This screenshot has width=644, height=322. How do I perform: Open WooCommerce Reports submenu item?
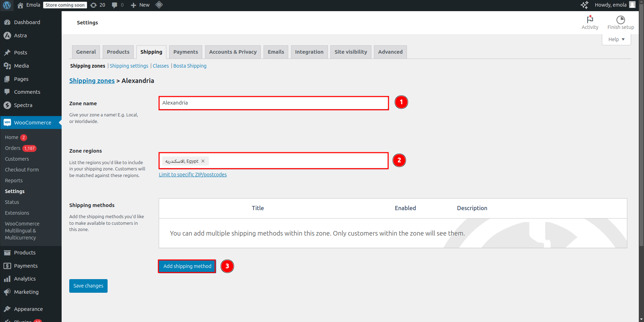click(14, 181)
